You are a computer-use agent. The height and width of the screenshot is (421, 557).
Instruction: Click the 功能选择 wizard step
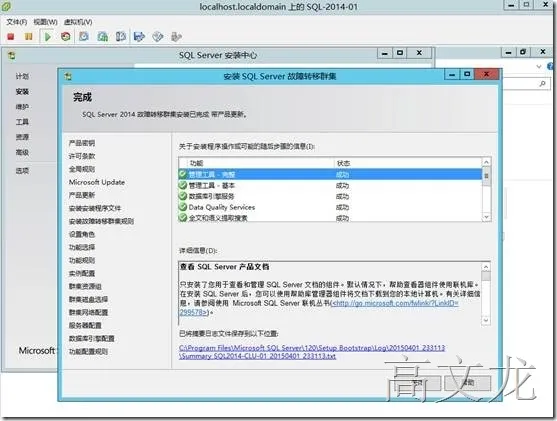point(82,247)
